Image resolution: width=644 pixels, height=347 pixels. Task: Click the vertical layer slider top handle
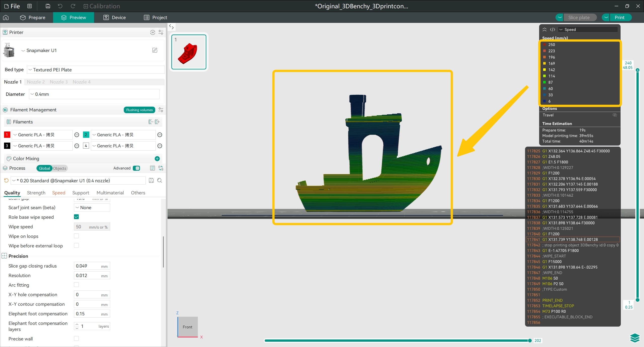(x=637, y=70)
